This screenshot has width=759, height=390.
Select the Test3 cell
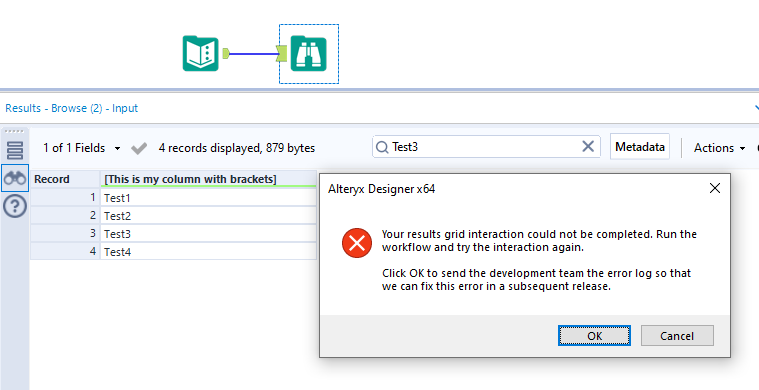(209, 234)
